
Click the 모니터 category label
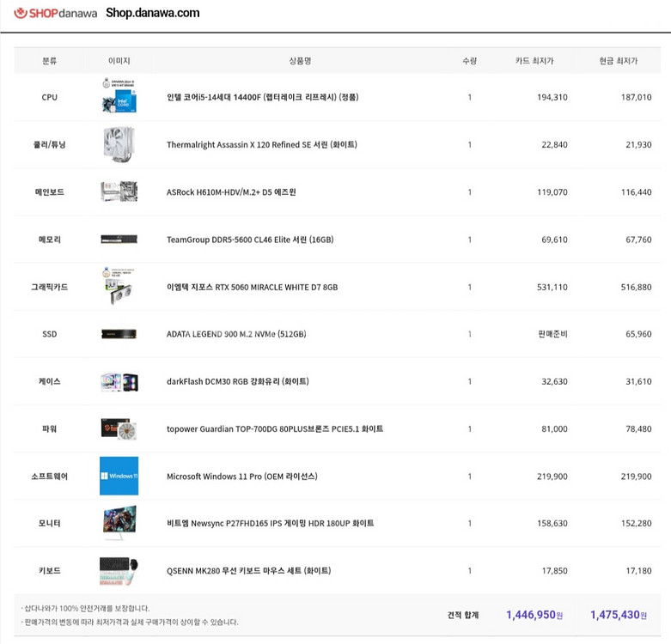(49, 524)
